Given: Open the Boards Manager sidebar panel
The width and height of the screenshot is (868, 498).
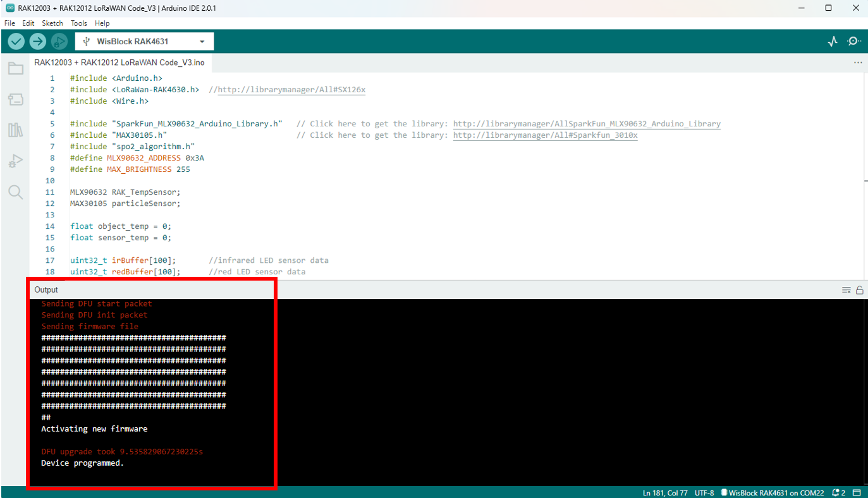Looking at the screenshot, I should 16,99.
